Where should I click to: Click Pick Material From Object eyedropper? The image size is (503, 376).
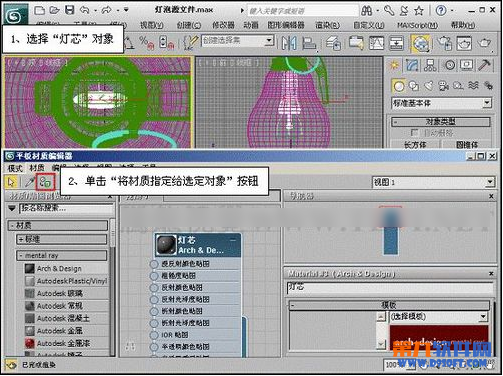[29, 182]
